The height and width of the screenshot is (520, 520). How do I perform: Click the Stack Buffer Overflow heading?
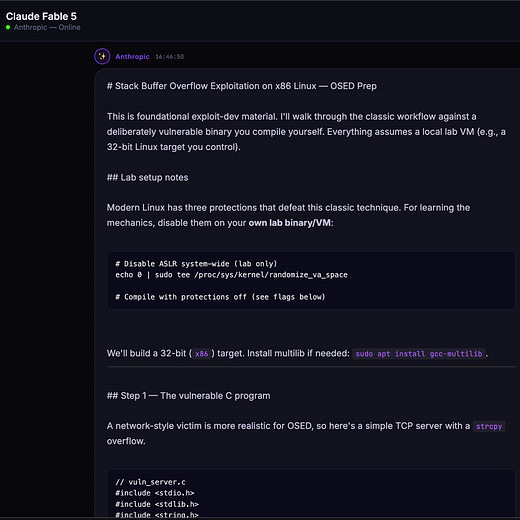242,86
